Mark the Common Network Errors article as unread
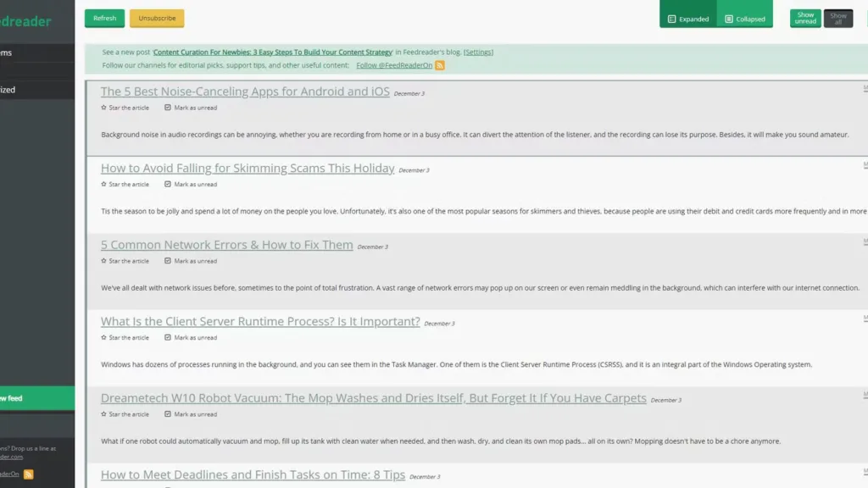Image resolution: width=868 pixels, height=488 pixels. coord(191,261)
